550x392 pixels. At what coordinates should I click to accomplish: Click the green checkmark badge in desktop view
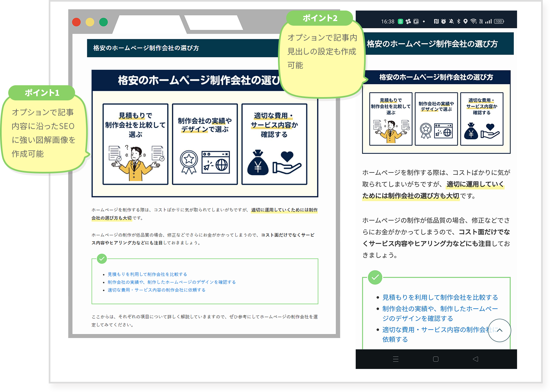(x=102, y=259)
